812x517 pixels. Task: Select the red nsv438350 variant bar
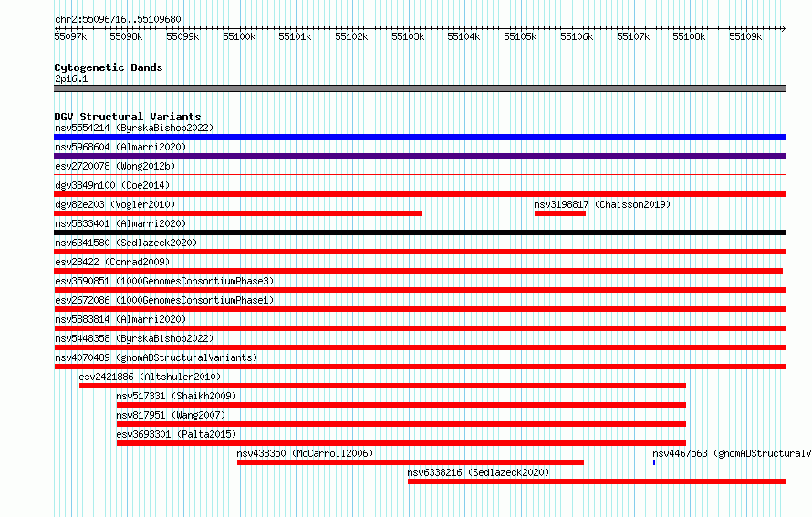[x=411, y=462]
